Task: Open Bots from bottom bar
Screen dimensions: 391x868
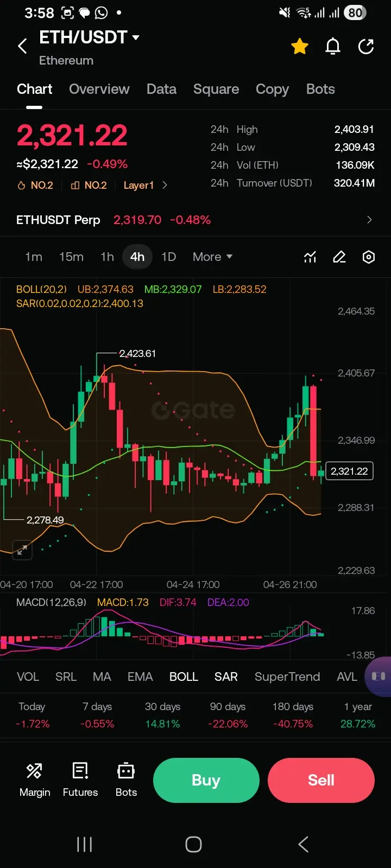Action: [x=126, y=780]
